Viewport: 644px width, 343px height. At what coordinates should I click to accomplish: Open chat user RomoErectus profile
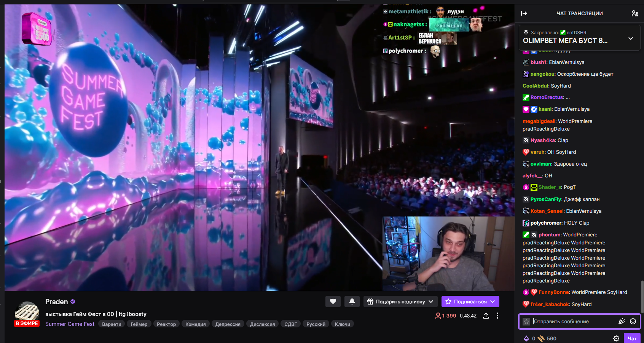pyautogui.click(x=547, y=97)
